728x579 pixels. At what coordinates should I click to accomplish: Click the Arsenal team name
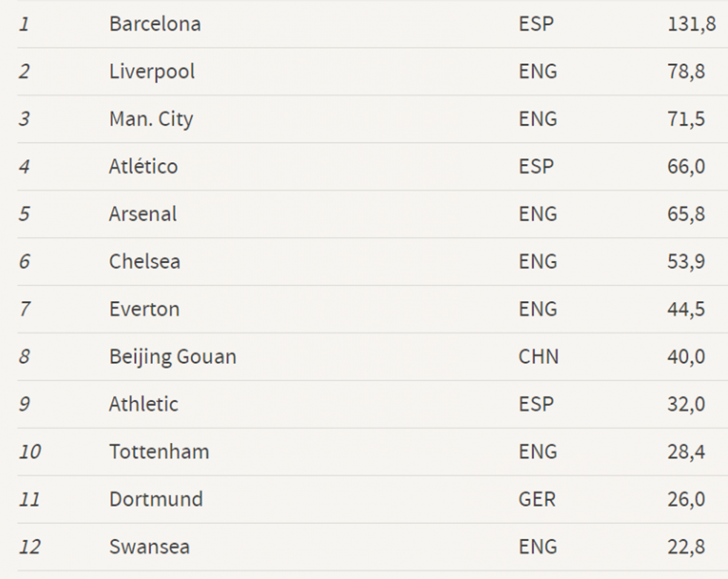coord(143,214)
